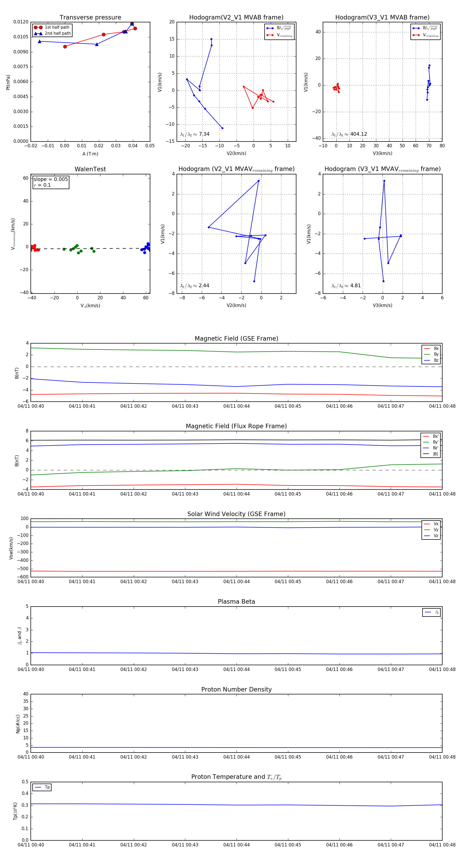Click the 'slope = 0.005' annotation

[x=51, y=179]
